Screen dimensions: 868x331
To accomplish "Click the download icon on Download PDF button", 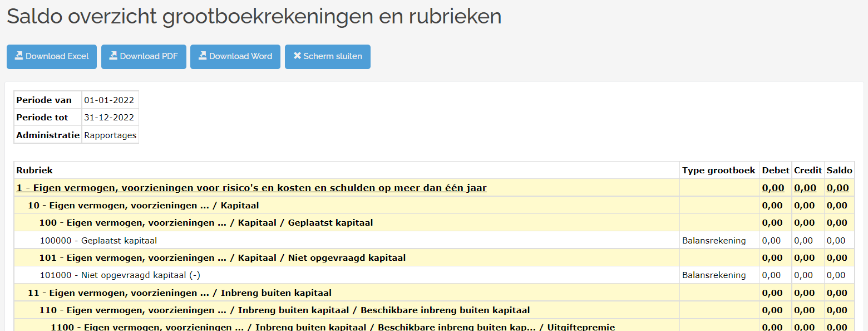I will [x=114, y=56].
